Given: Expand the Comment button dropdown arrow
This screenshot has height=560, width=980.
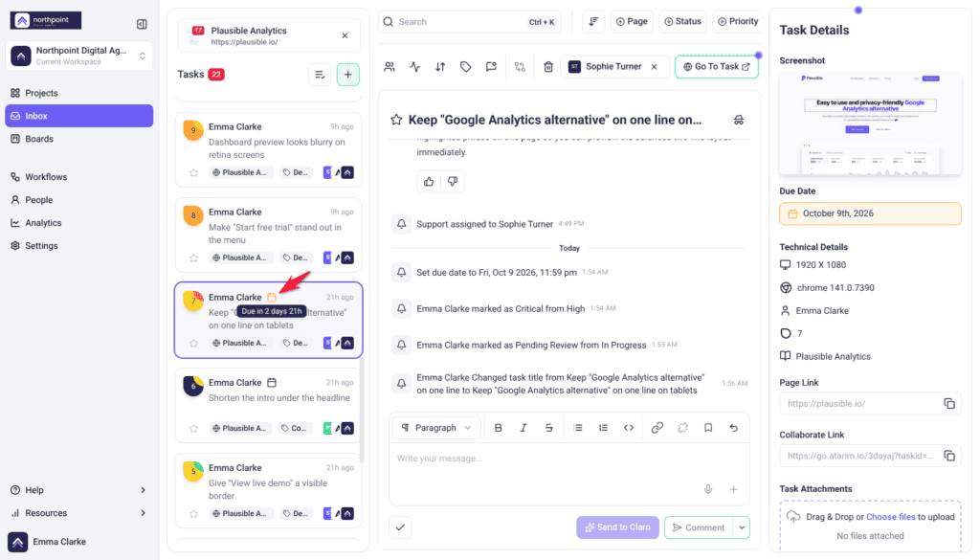Looking at the screenshot, I should (x=742, y=527).
